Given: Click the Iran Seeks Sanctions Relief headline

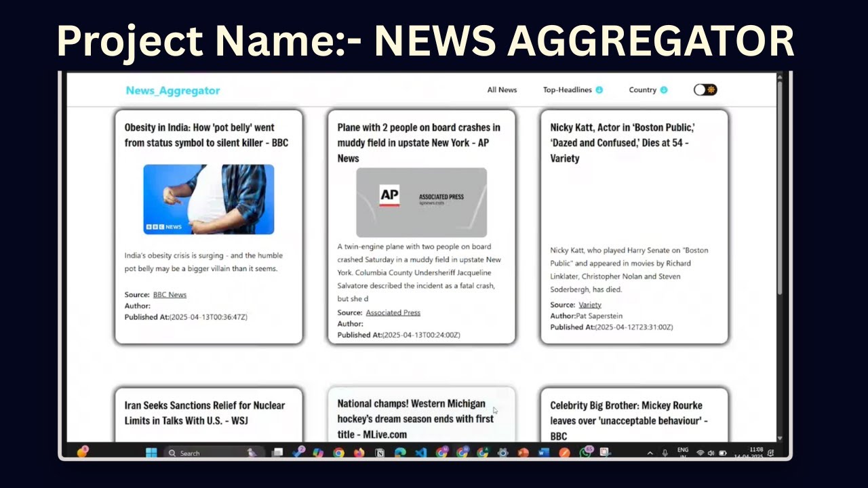Looking at the screenshot, I should [205, 413].
